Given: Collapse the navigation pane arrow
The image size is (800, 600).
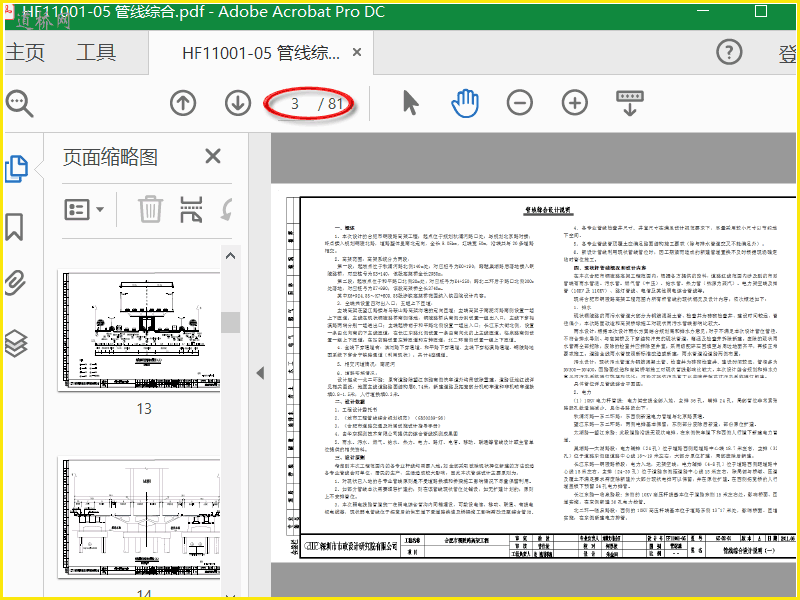Looking at the screenshot, I should click(x=260, y=373).
